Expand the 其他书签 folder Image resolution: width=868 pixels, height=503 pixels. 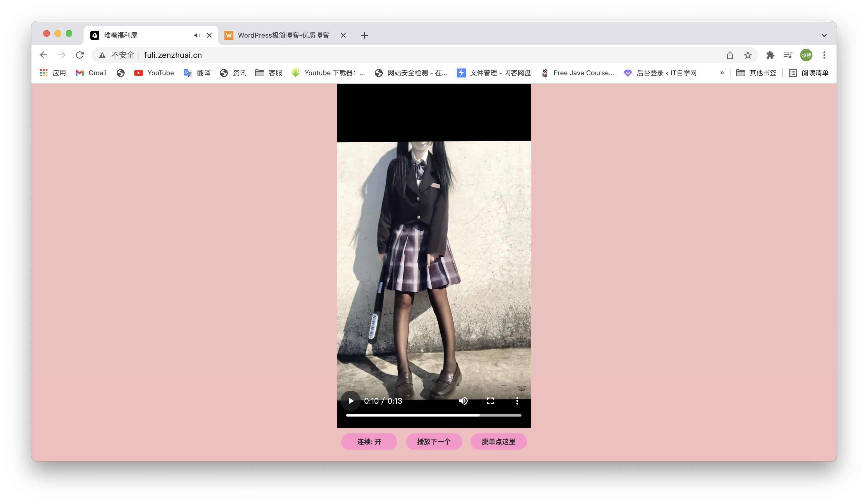756,73
